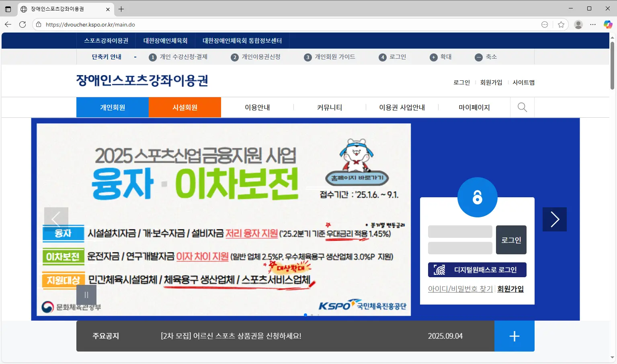
Task: Go back using the browser back arrow
Action: pyautogui.click(x=8, y=25)
